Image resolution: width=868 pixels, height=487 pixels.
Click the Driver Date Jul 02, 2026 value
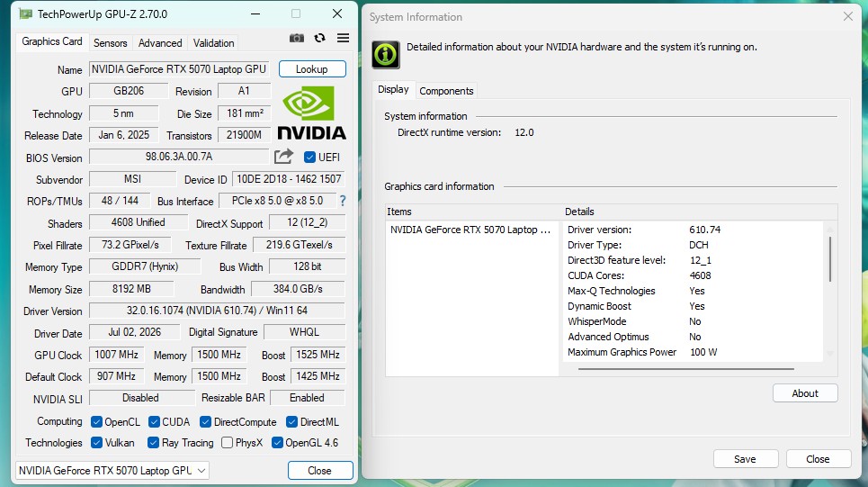point(135,332)
